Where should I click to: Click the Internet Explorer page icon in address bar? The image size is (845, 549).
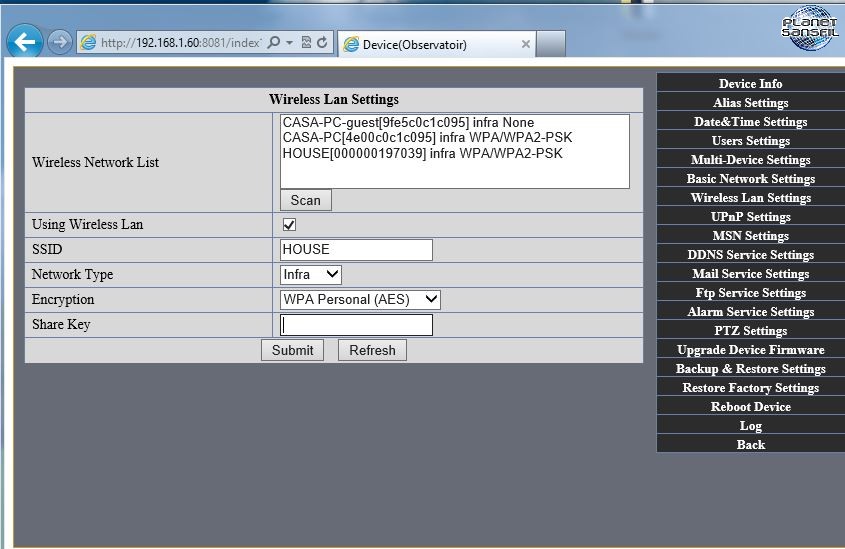(88, 43)
